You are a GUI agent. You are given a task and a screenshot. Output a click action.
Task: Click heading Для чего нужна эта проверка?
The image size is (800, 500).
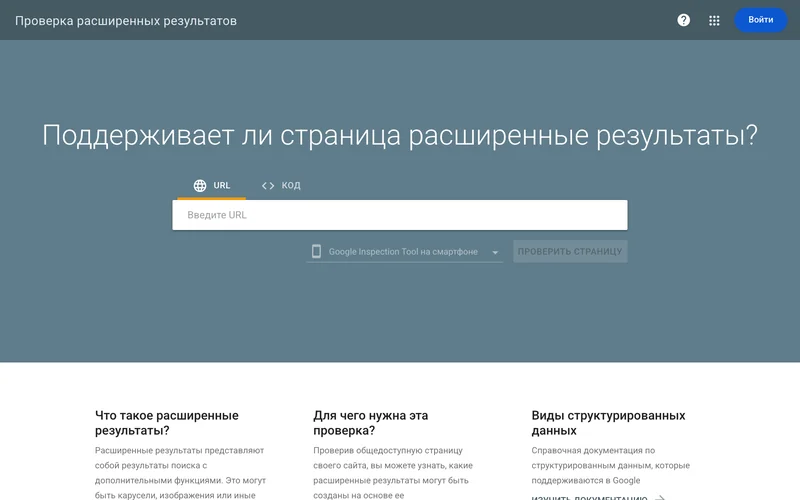coord(370,423)
